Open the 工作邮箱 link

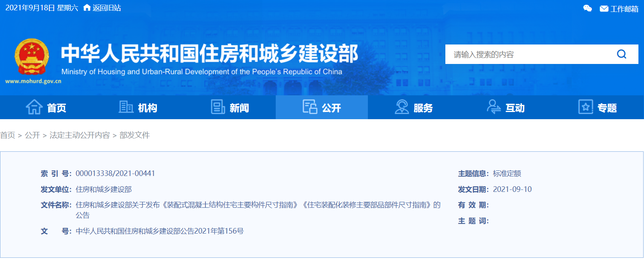pos(624,9)
